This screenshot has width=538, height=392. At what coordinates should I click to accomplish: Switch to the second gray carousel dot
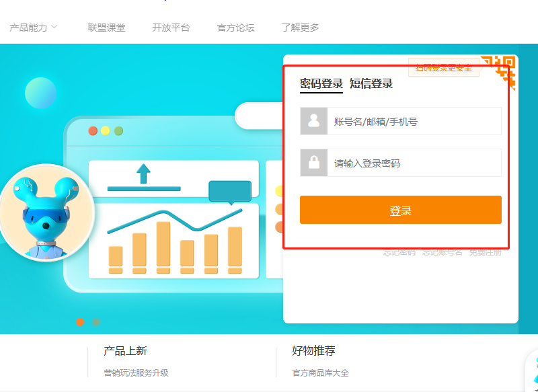97,322
